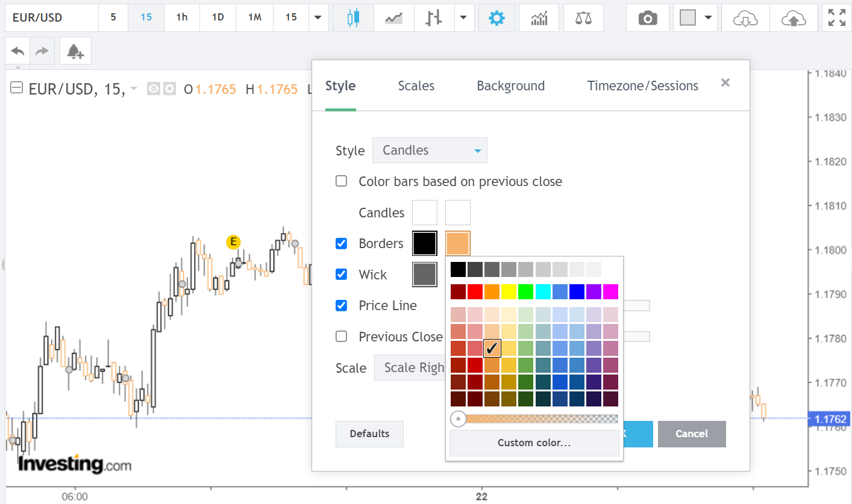Select the candlestick chart type icon
Viewport: 852px width, 504px height.
[x=353, y=17]
